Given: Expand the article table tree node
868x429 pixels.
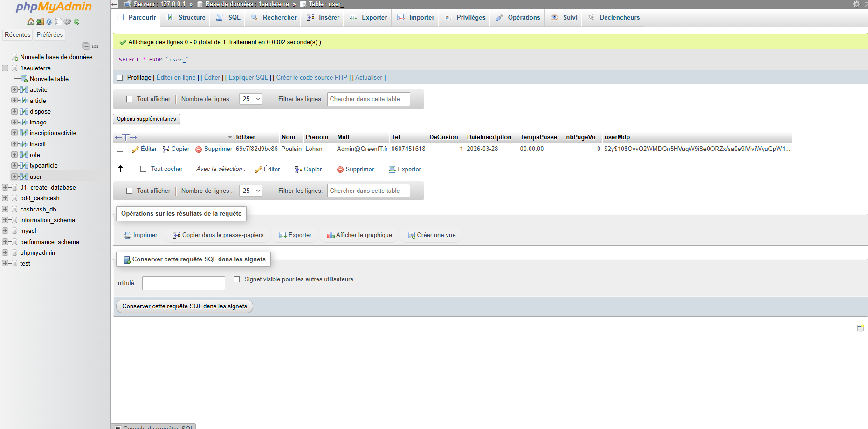Looking at the screenshot, I should [x=14, y=101].
